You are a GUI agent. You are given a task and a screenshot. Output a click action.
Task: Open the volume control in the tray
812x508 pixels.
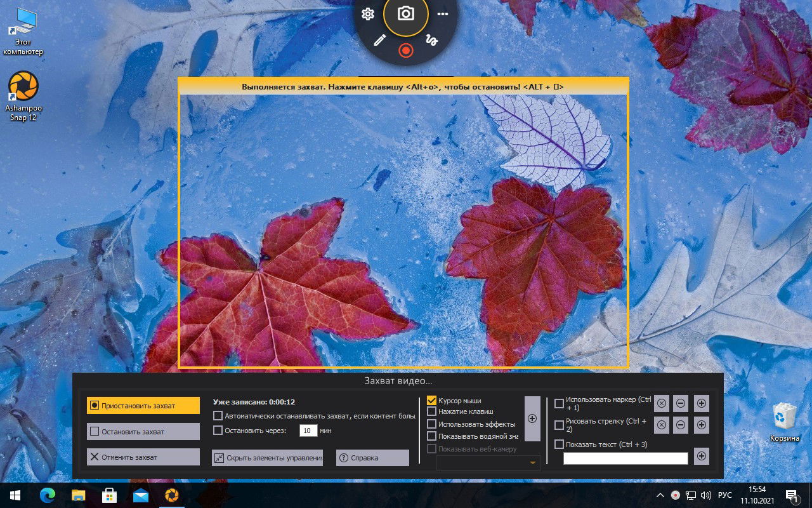[706, 495]
